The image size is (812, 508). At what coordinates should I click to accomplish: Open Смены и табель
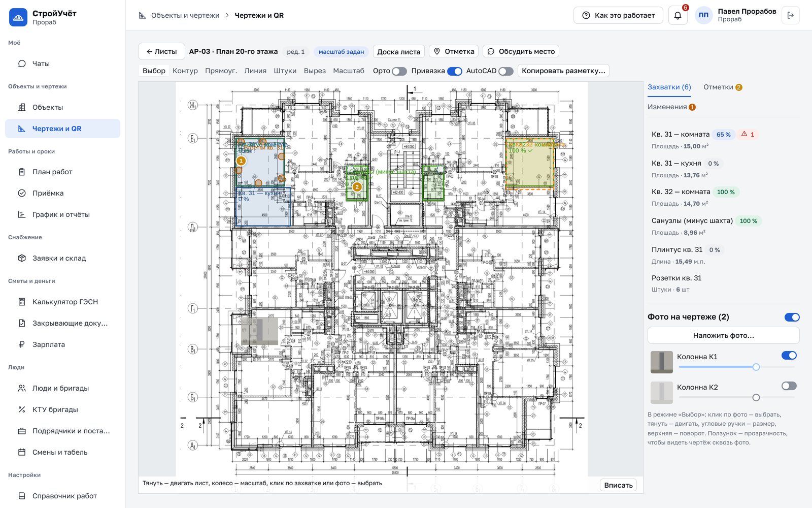tap(62, 452)
